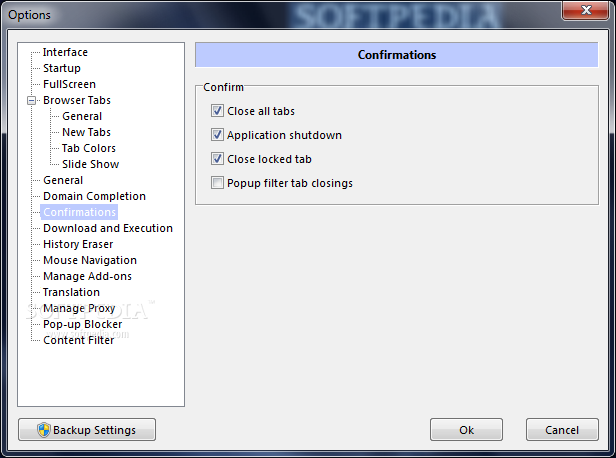Screen dimensions: 616x458
Task: Uncheck the Close all tabs checkbox
Action: tap(217, 111)
